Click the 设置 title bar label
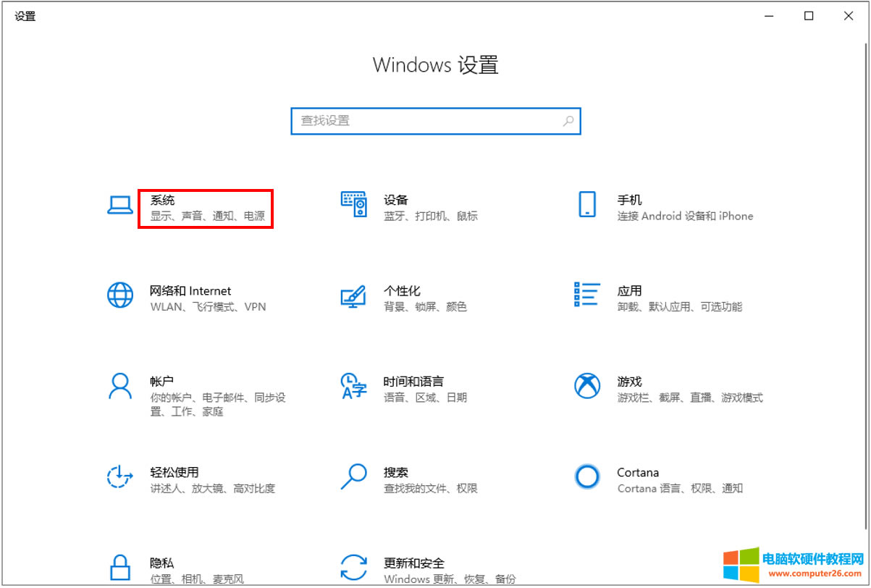871x588 pixels. [25, 16]
